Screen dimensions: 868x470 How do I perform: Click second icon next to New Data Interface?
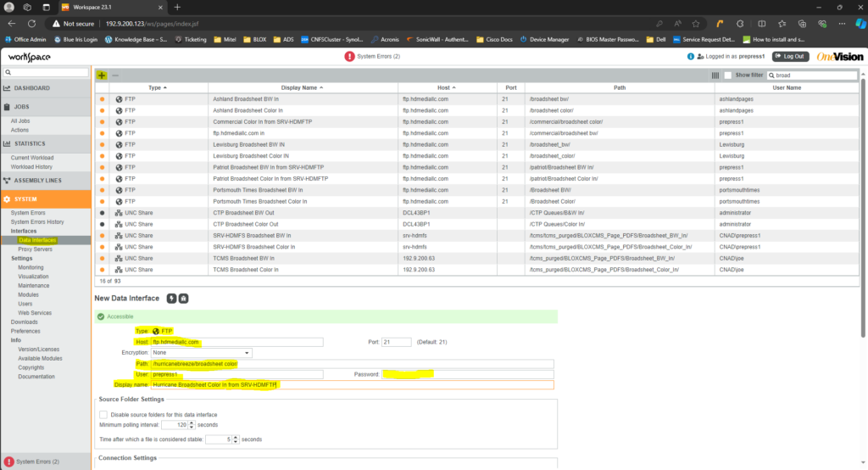point(183,299)
